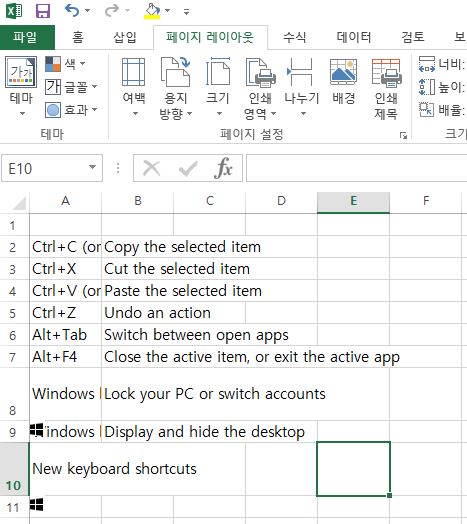Cancel entry with the X button
Viewport: 467px width, 524px height.
click(x=151, y=168)
